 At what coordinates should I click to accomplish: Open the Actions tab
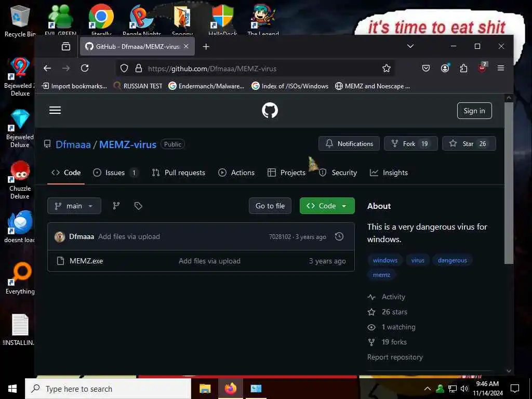[x=236, y=172]
